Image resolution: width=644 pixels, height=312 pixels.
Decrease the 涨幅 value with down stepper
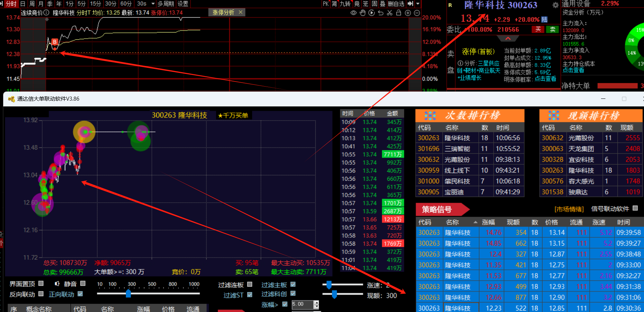point(316,307)
